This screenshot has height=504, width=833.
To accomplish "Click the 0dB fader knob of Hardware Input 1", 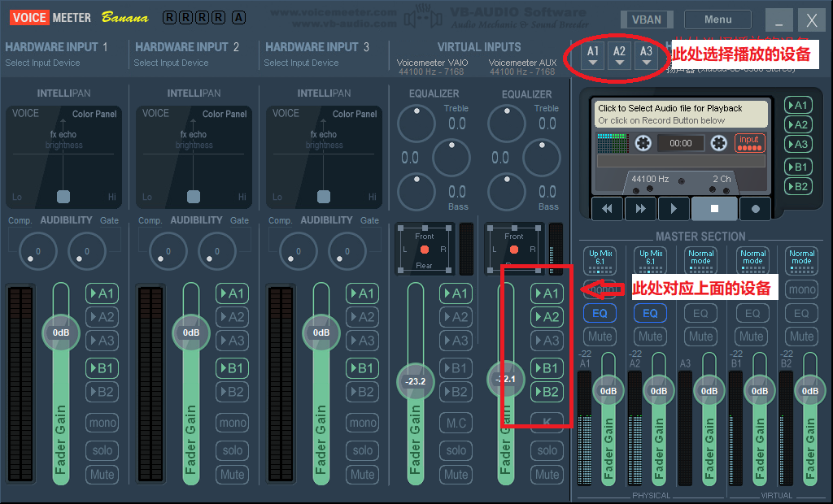I will point(60,332).
